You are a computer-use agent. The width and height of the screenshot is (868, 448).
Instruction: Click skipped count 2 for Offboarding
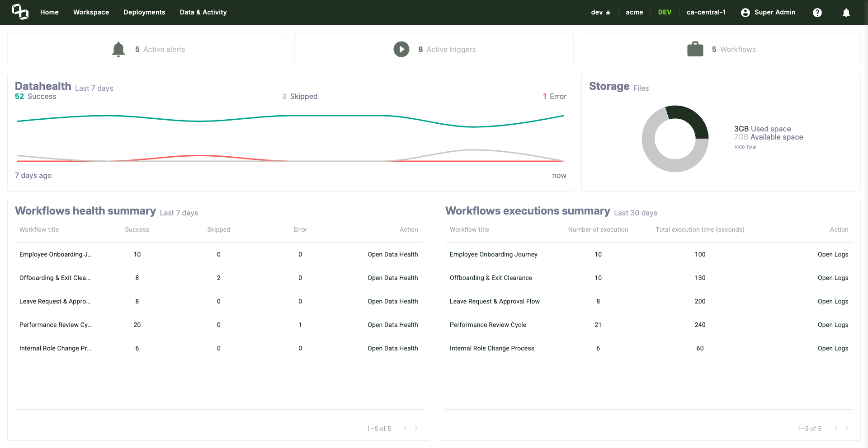[219, 278]
